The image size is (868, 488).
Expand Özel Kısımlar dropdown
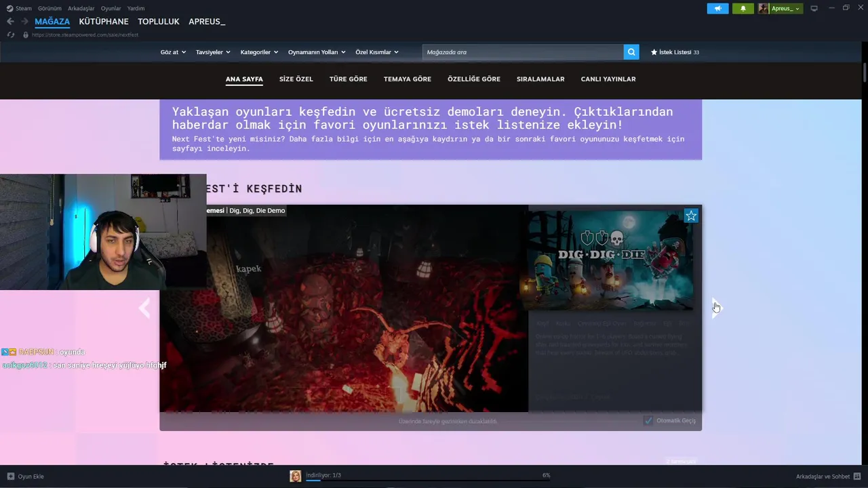tap(377, 52)
